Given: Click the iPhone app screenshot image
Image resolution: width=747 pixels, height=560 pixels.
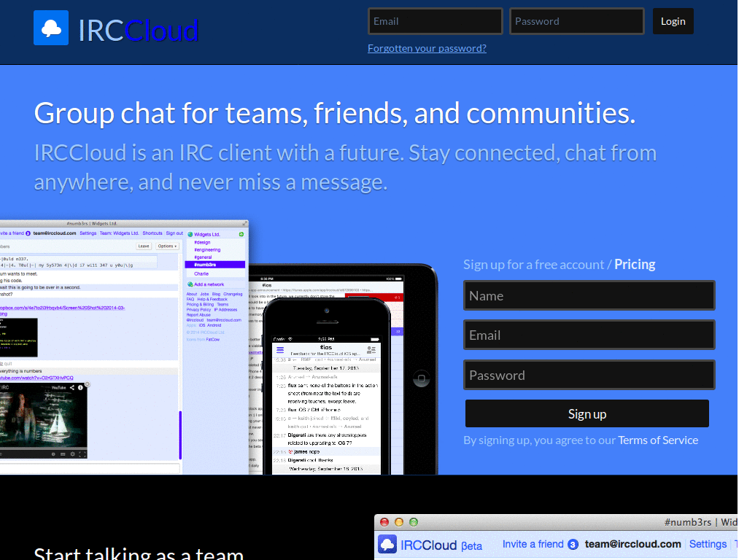Looking at the screenshot, I should [326, 386].
